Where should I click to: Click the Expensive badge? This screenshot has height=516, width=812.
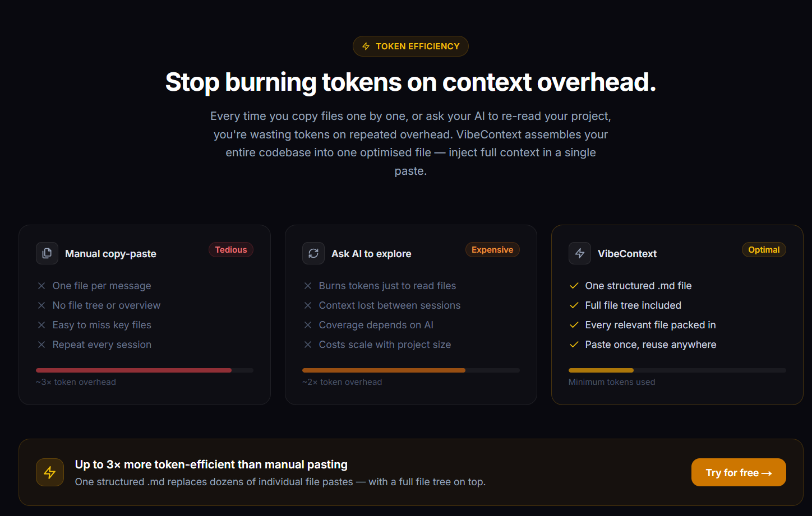click(x=492, y=250)
